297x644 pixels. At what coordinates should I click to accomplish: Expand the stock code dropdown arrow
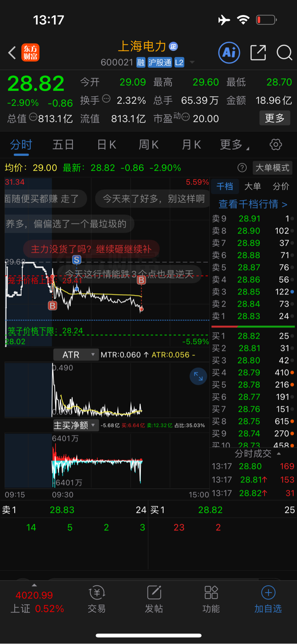(x=192, y=62)
